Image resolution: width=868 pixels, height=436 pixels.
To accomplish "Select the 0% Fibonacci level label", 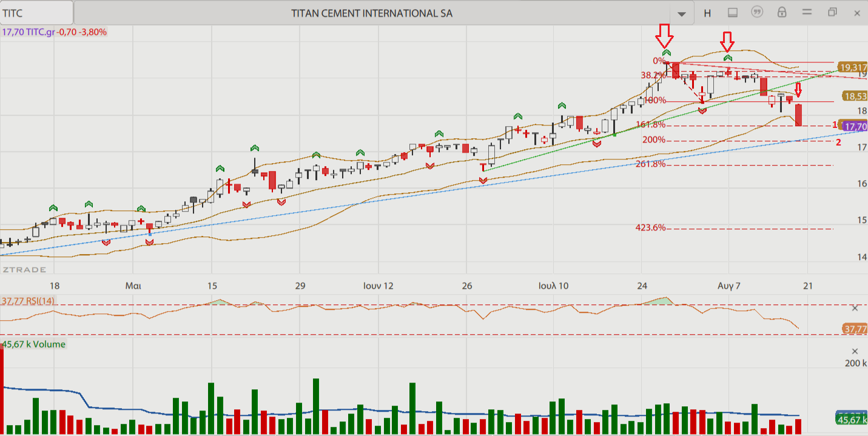I will (659, 61).
